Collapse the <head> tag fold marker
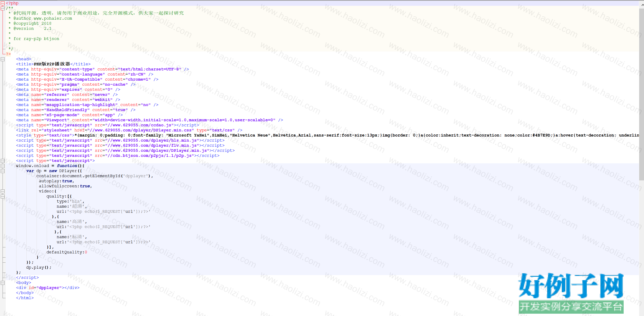 pos(3,59)
